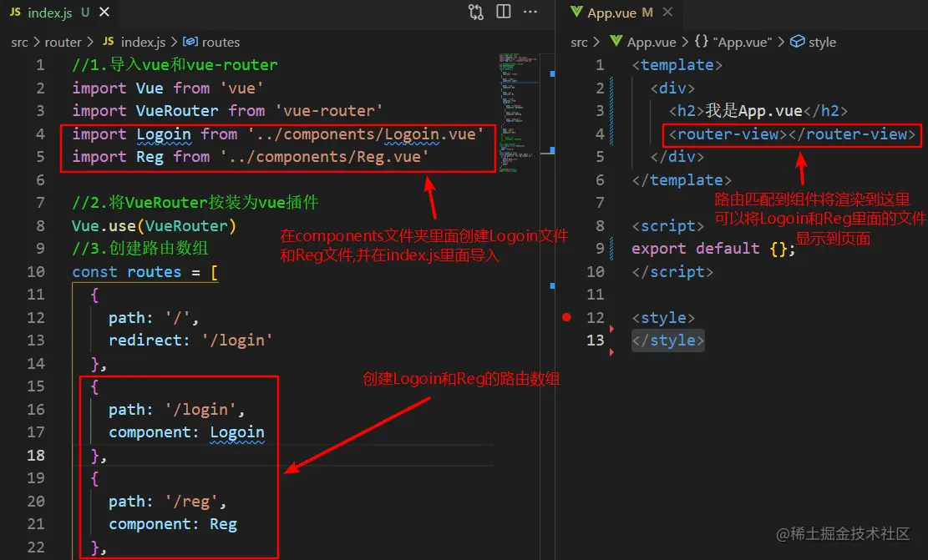The width and height of the screenshot is (928, 560).
Task: Select 'index.js' breadcrumb item
Action: click(x=143, y=42)
